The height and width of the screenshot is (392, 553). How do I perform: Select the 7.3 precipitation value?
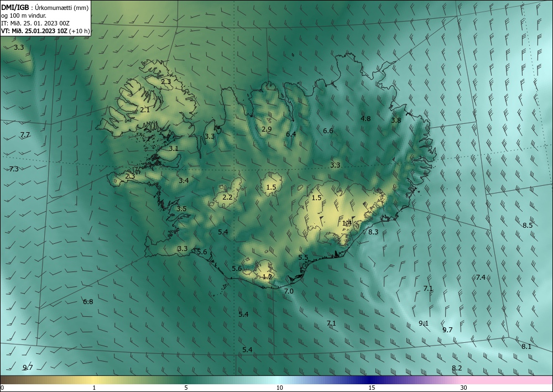pos(14,169)
